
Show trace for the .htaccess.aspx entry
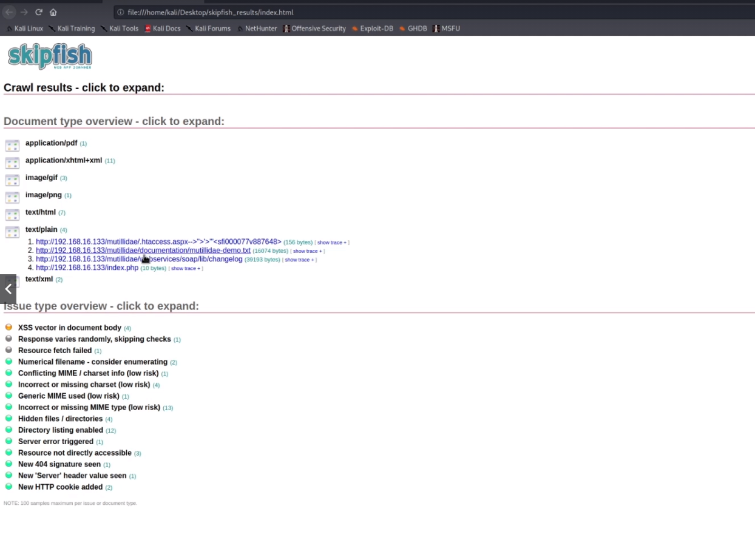331,243
